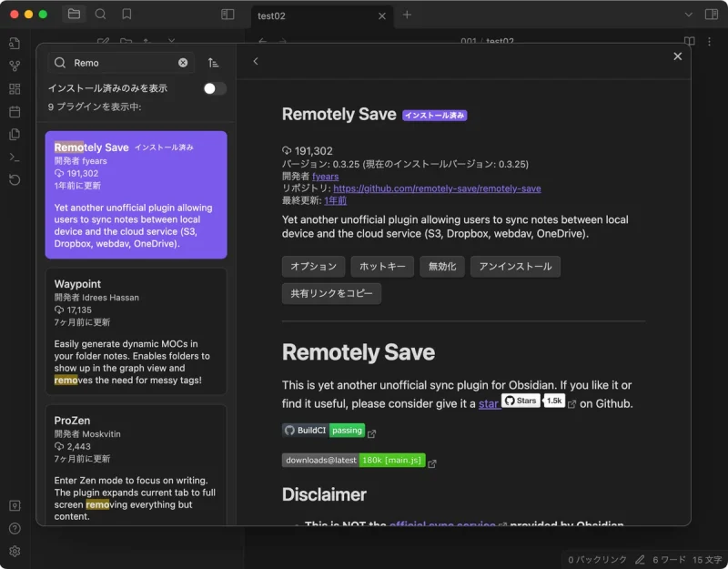
Task: Select Remotely Save plugin card
Action: pyautogui.click(x=136, y=195)
